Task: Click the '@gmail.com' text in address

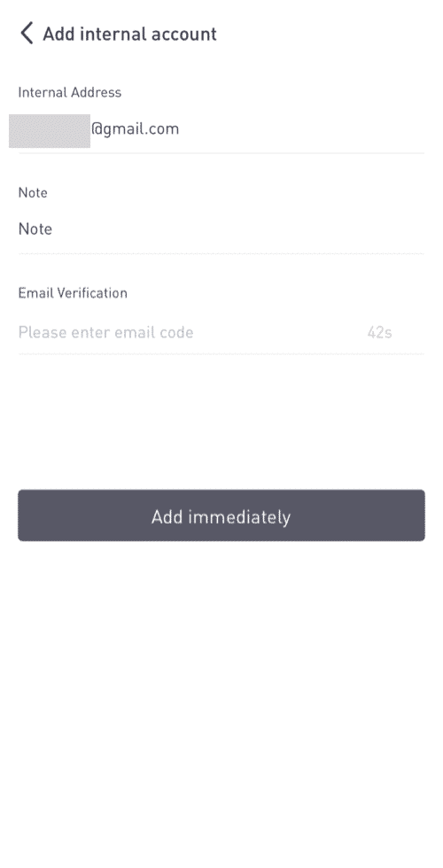Action: (x=135, y=129)
